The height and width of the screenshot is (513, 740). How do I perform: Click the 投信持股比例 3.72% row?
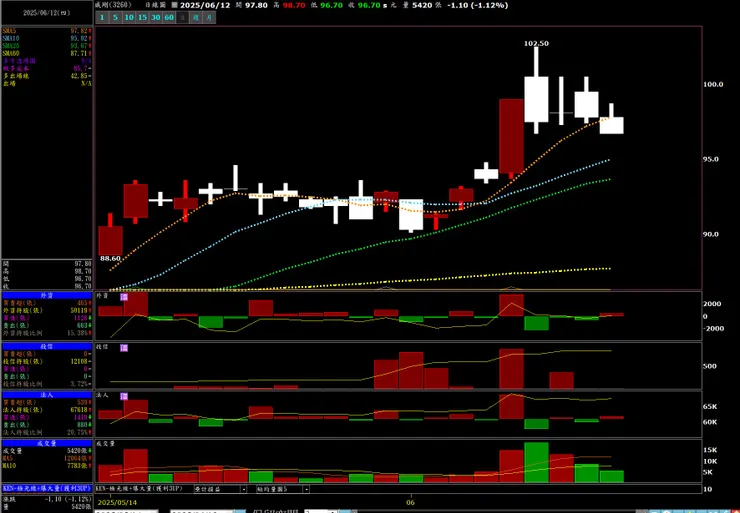[x=47, y=384]
